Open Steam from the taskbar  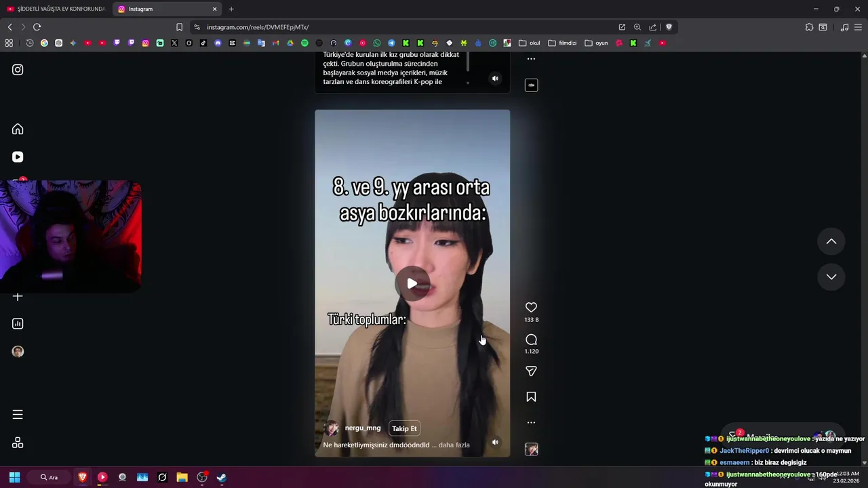222,477
